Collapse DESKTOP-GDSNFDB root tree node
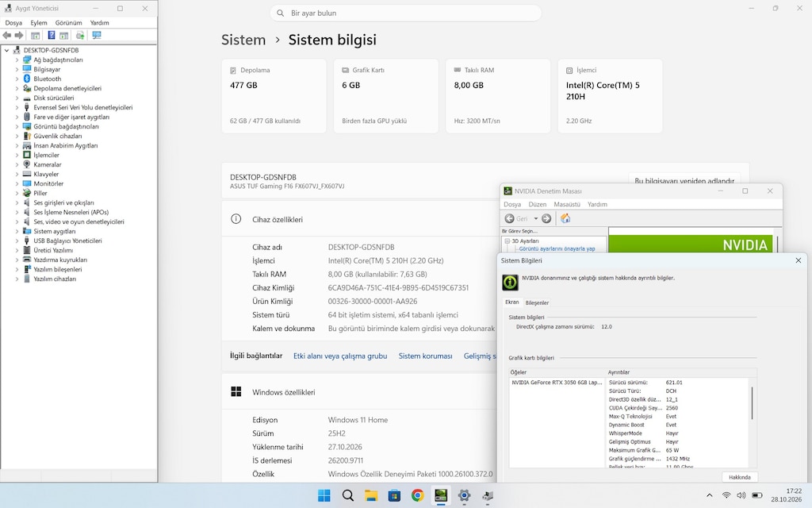This screenshot has height=508, width=812. tap(6, 50)
